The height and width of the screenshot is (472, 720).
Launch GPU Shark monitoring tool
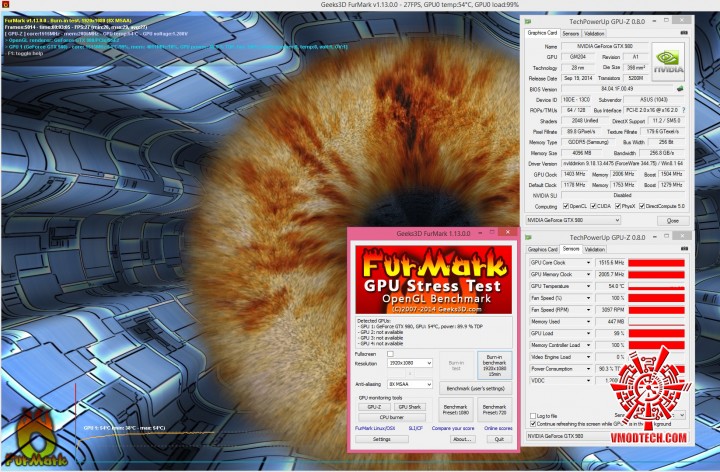pos(409,407)
